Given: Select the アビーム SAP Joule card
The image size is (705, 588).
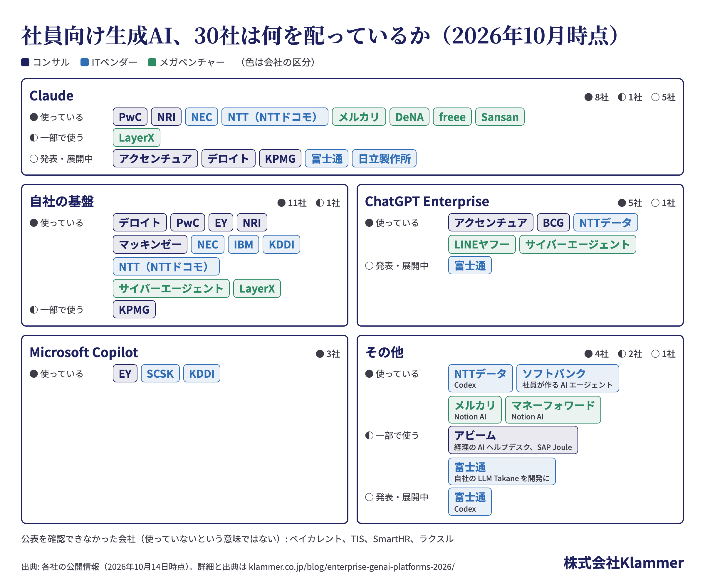Looking at the screenshot, I should click(513, 440).
